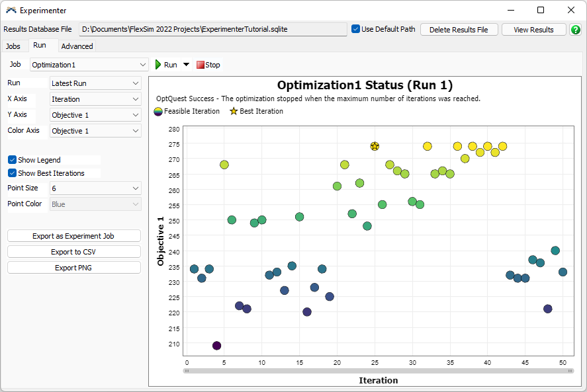Click the Results Database File path field
587x392 pixels.
(212, 30)
